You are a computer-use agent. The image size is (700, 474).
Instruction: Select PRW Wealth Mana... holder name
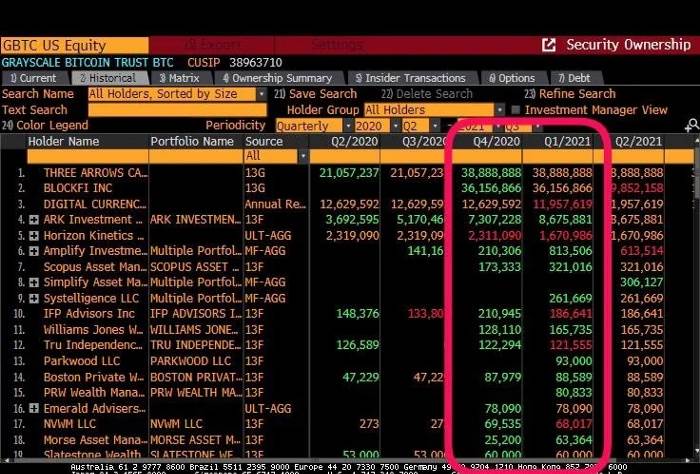(x=94, y=393)
